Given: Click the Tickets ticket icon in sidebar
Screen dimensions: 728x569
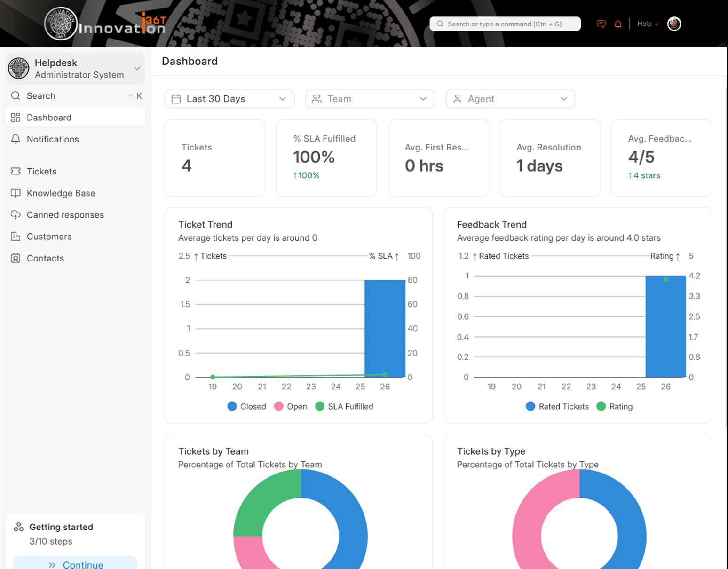Looking at the screenshot, I should [16, 172].
